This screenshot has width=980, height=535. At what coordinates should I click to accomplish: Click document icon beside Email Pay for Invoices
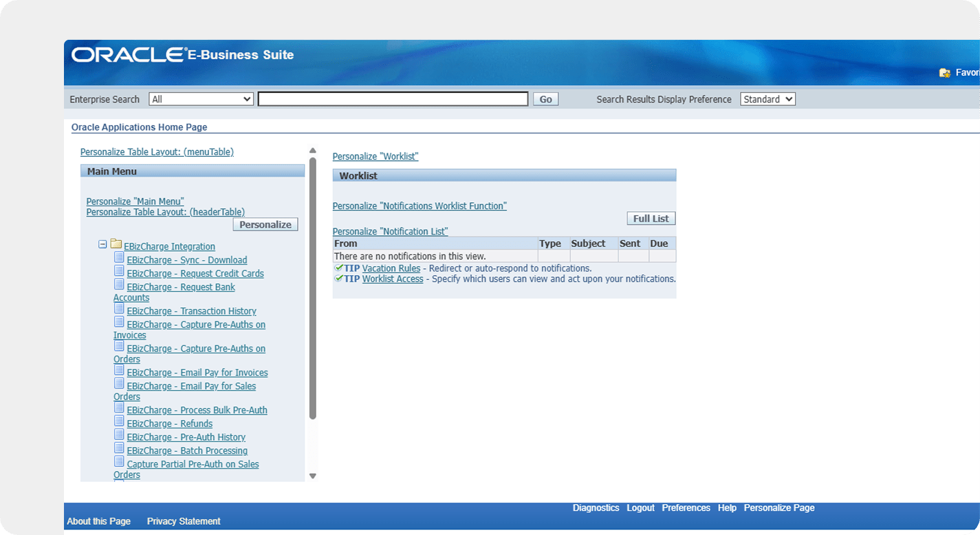pos(119,370)
